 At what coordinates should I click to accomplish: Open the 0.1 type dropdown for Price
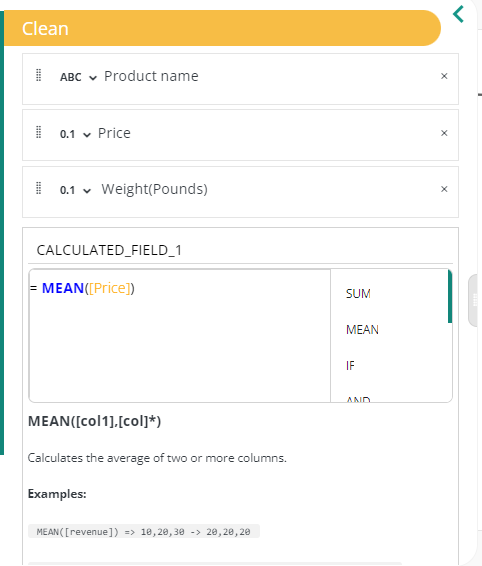pyautogui.click(x=75, y=134)
